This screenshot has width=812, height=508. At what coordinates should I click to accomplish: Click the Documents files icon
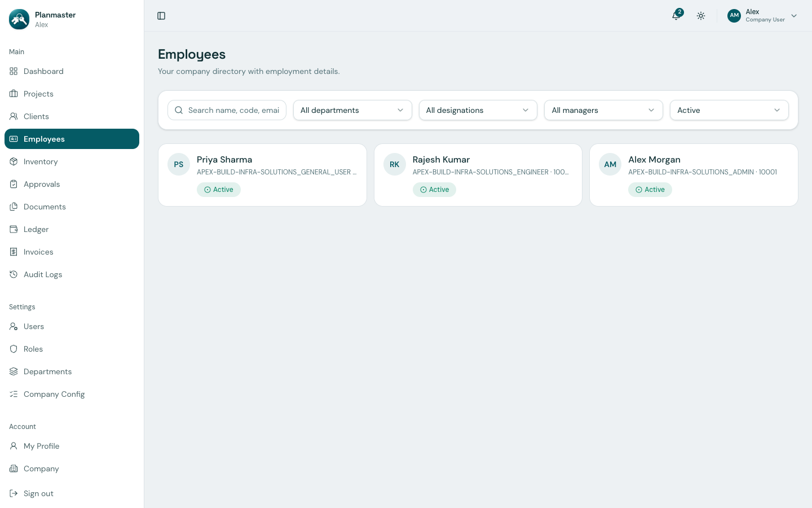(x=14, y=207)
